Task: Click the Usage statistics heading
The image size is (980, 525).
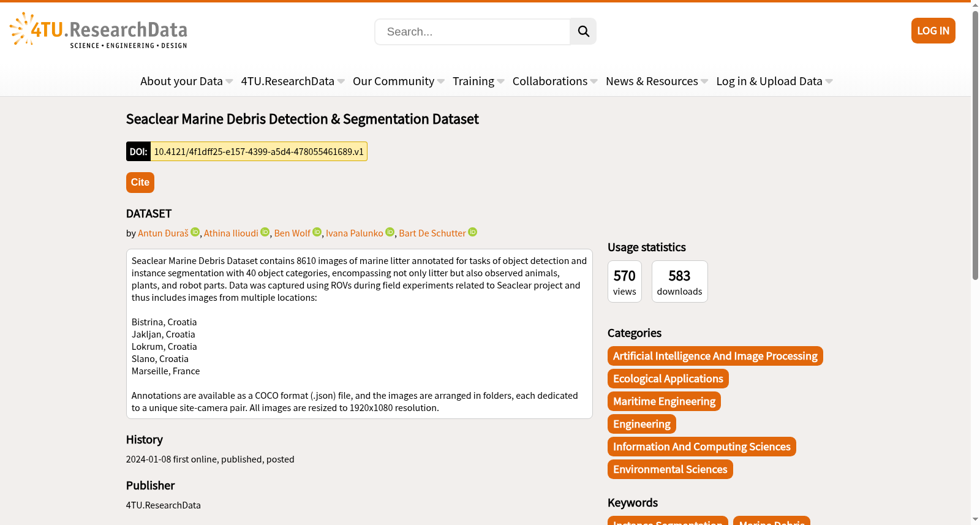Action: click(646, 247)
